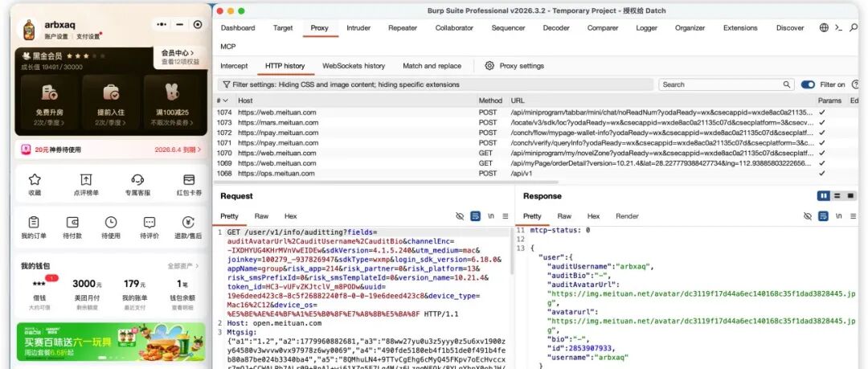This screenshot has height=369, width=868.
Task: Open 我的订单 clipboard icon
Action: click(x=33, y=222)
